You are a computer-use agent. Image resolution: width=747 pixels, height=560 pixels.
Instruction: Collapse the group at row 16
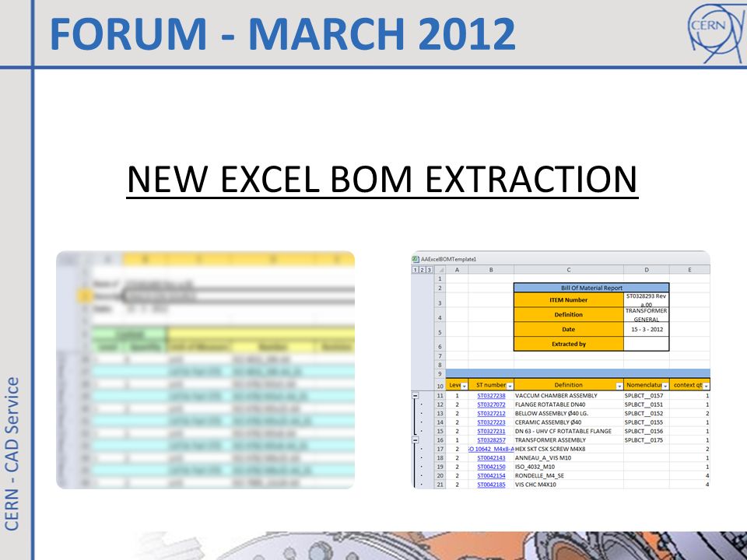[x=416, y=440]
